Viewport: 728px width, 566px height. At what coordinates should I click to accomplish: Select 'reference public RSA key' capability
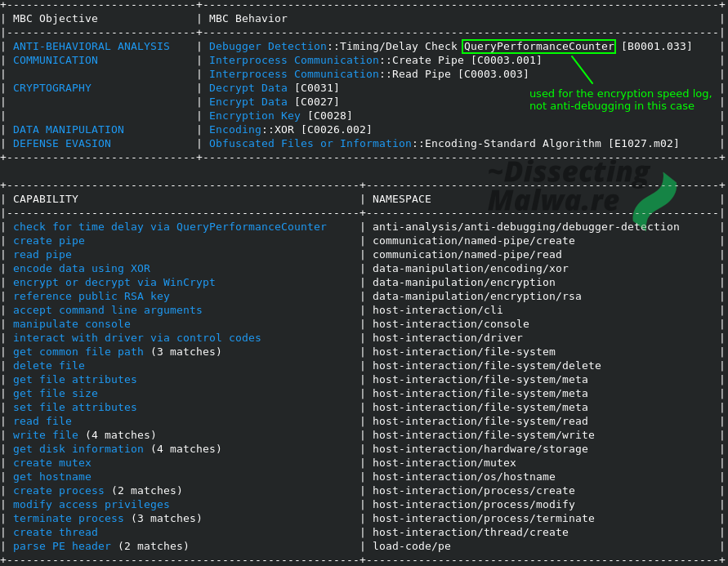pyautogui.click(x=91, y=296)
